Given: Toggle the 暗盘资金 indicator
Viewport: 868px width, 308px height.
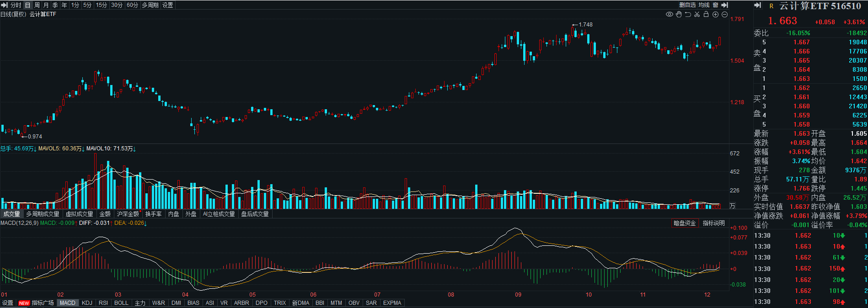Looking at the screenshot, I should click(685, 223).
